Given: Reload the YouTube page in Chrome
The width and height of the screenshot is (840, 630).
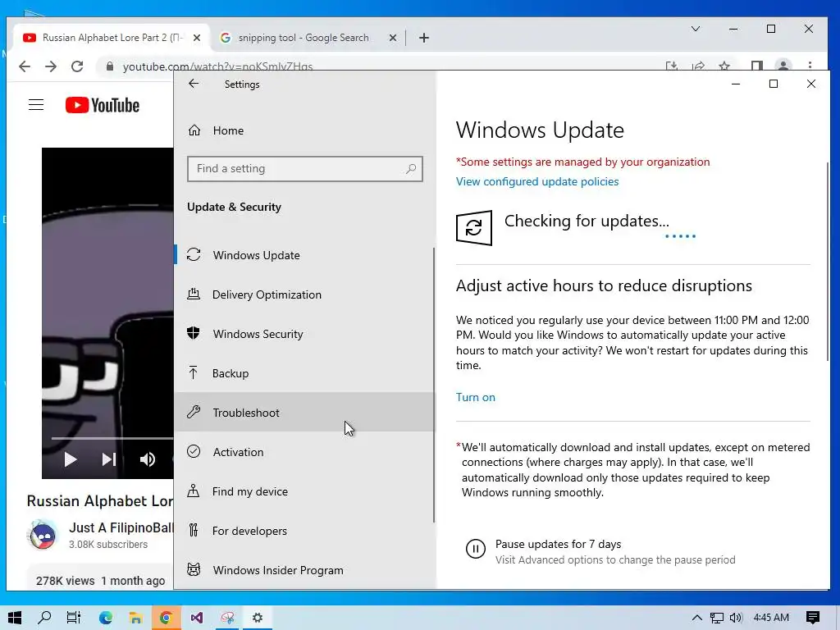Looking at the screenshot, I should (x=77, y=66).
